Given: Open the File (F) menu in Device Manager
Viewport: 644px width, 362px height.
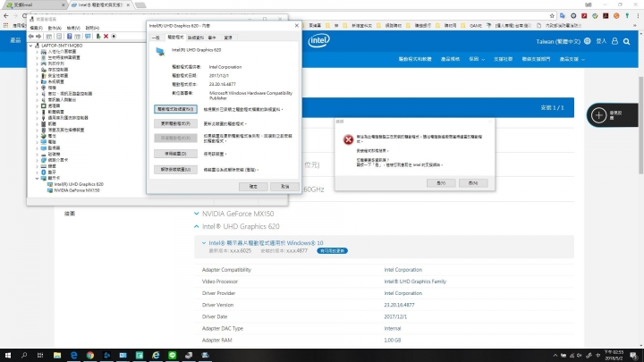Looking at the screenshot, I should [x=36, y=28].
